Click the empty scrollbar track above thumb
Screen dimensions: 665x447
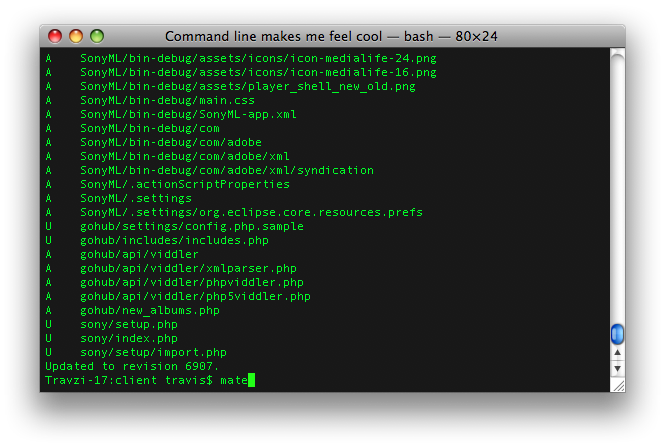[x=618, y=187]
